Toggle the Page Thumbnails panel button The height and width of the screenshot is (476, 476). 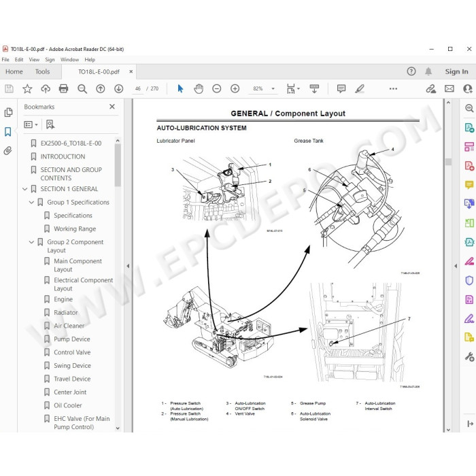(8, 112)
